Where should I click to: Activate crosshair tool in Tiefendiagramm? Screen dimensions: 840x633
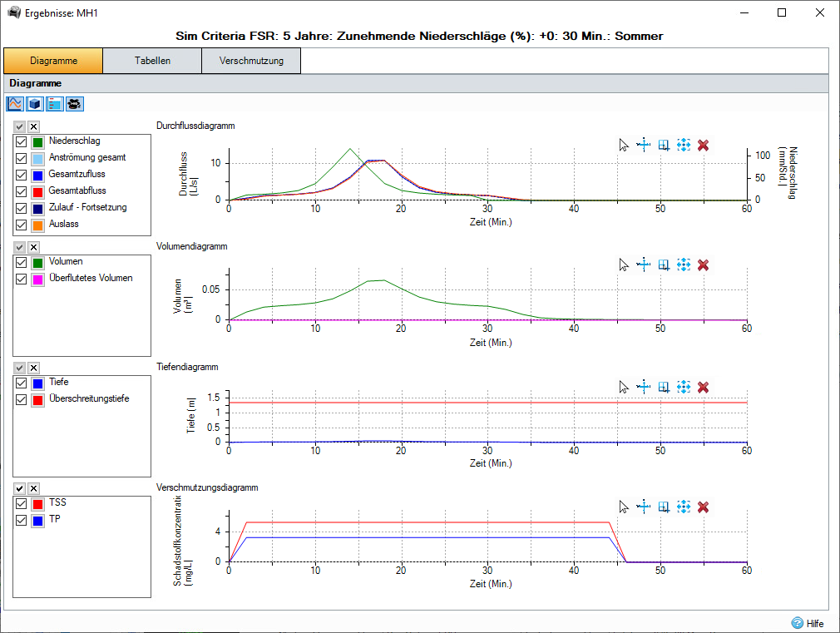coord(644,387)
